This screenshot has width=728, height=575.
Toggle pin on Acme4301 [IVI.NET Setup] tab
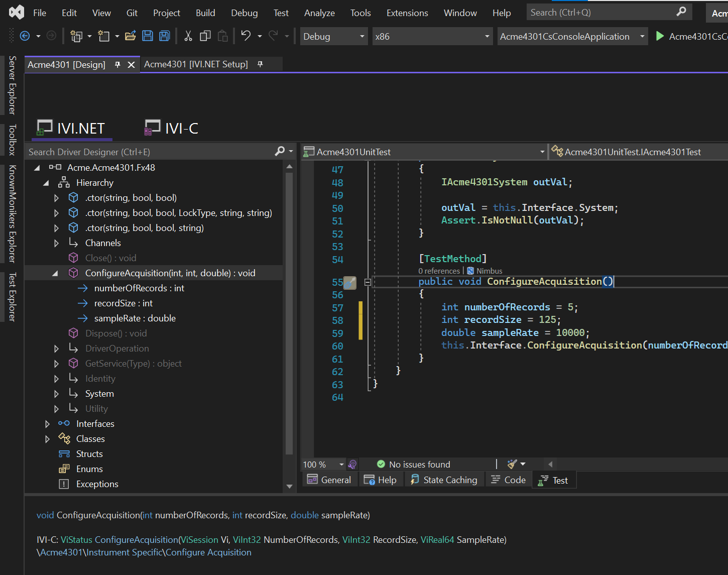pyautogui.click(x=260, y=64)
